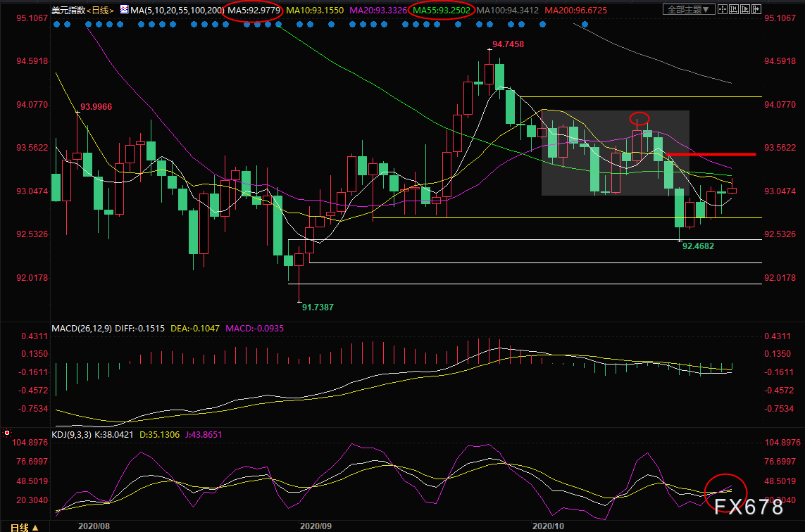Viewport: 805px width, 532px height.
Task: Open the 日线 period selector at bottom
Action: point(24,527)
